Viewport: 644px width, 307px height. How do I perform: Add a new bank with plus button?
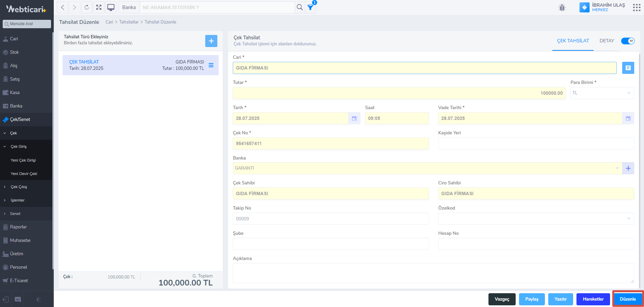click(x=628, y=168)
